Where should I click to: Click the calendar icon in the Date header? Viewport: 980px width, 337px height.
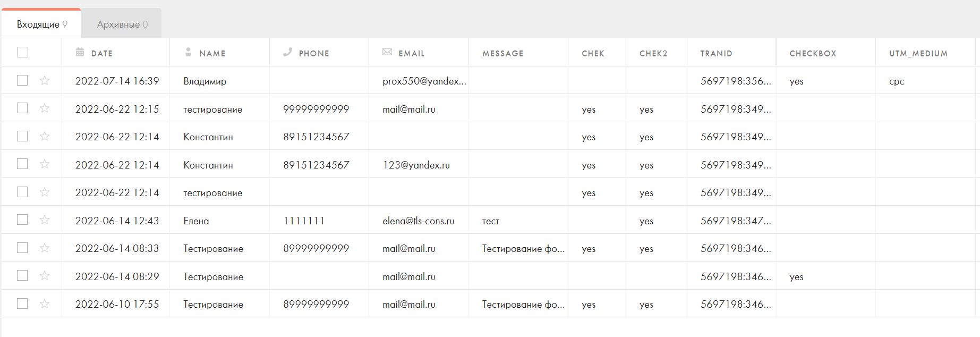coord(80,52)
